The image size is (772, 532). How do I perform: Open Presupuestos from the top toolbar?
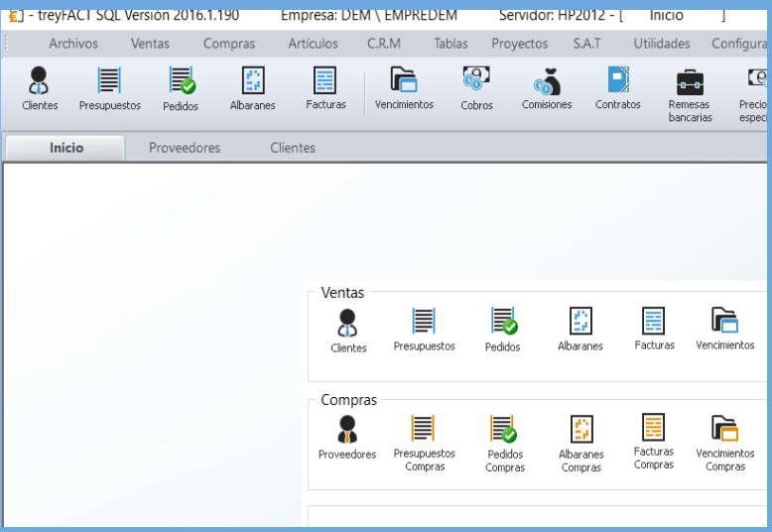point(109,88)
